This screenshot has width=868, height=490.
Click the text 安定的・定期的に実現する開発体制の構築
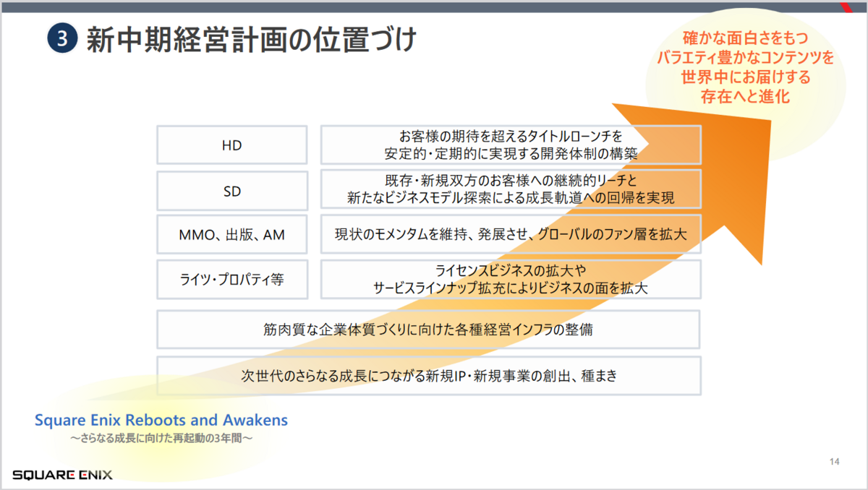[x=511, y=153]
